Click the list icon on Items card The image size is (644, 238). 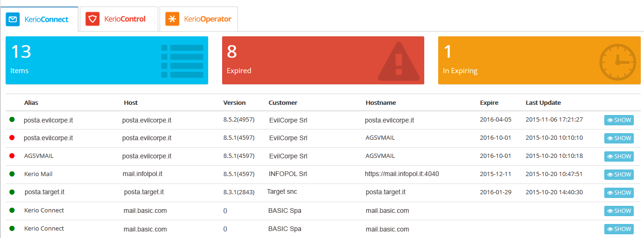click(182, 61)
